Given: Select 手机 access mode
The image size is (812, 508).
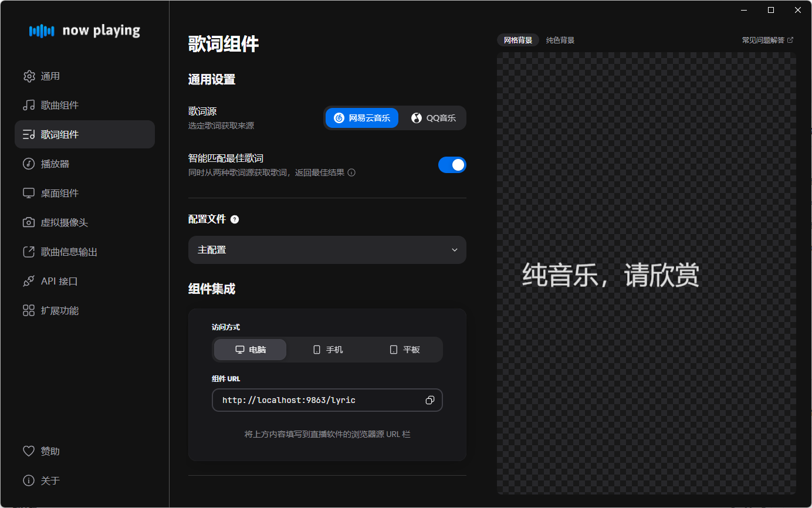Looking at the screenshot, I should click(327, 350).
